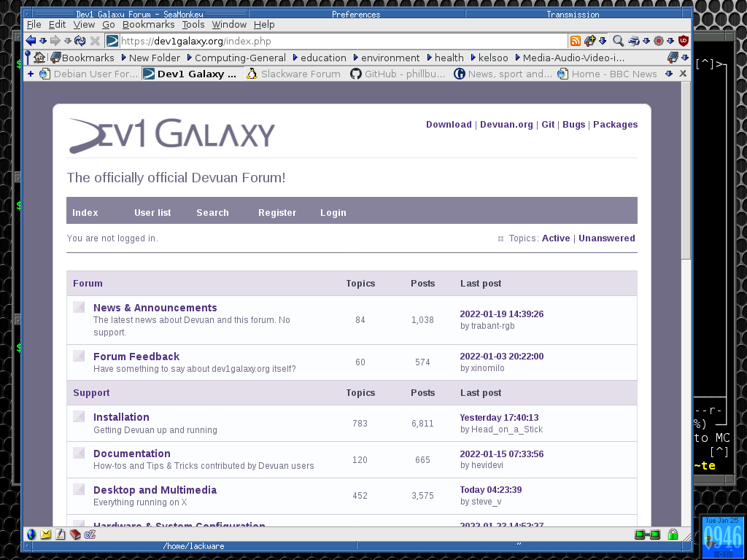The height and width of the screenshot is (560, 747).
Task: Open the User list page
Action: (152, 213)
